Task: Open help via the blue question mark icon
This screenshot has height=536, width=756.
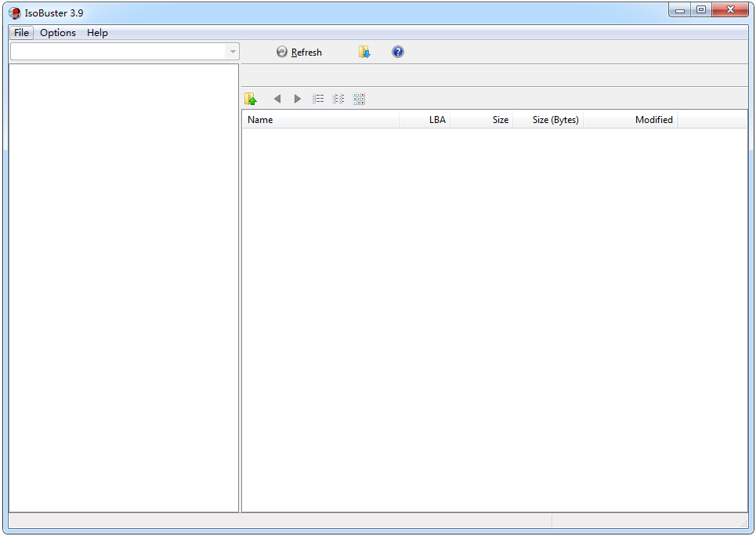Action: pos(398,52)
